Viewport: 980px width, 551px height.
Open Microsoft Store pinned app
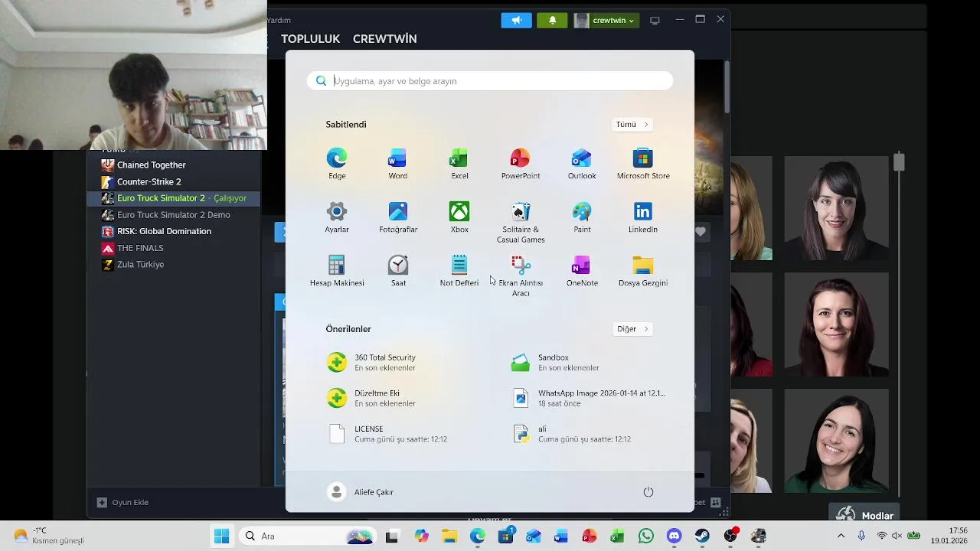[x=643, y=165]
